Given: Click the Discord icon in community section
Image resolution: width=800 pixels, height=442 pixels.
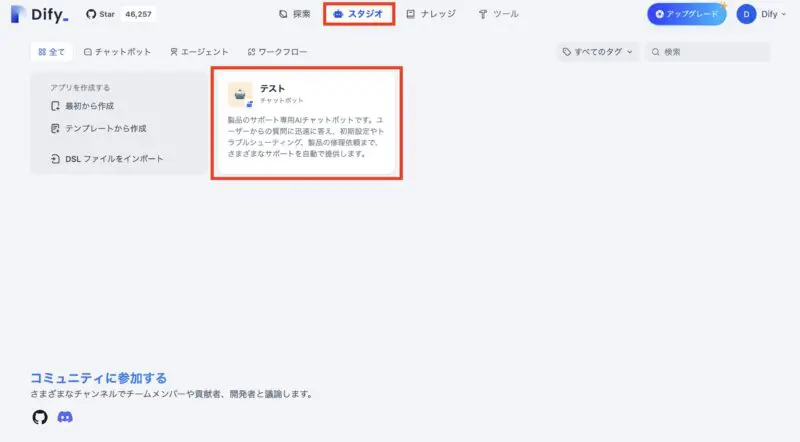Looking at the screenshot, I should tap(65, 416).
